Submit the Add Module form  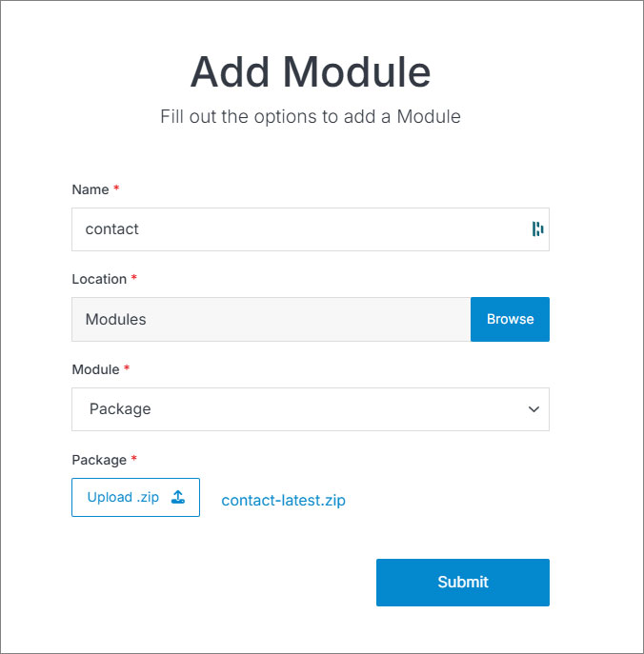462,582
